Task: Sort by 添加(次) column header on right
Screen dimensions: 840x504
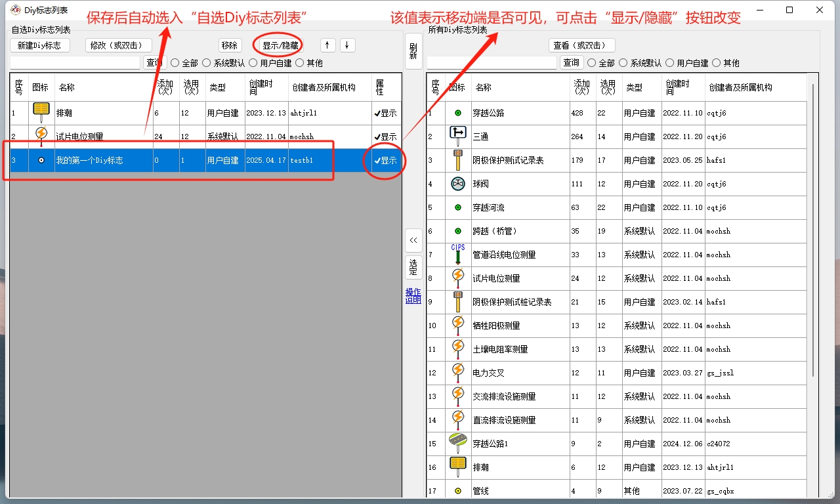Action: (582, 87)
